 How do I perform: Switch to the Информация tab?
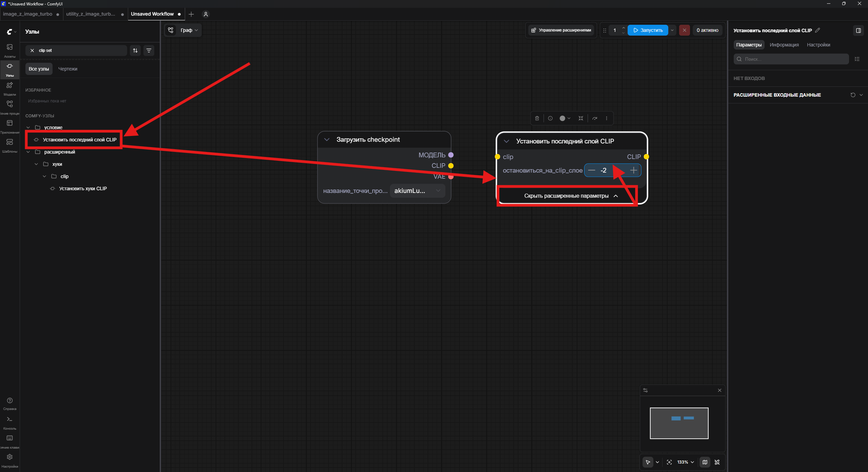[784, 45]
